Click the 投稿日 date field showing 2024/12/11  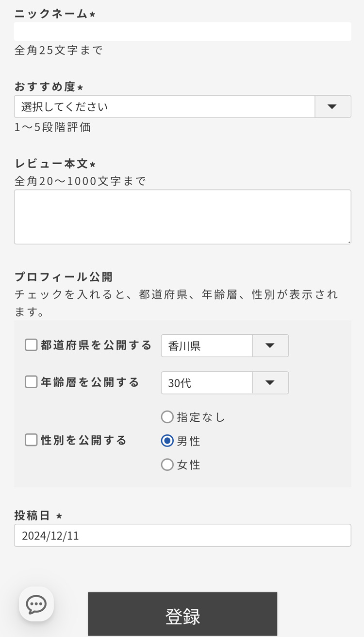pyautogui.click(x=182, y=535)
